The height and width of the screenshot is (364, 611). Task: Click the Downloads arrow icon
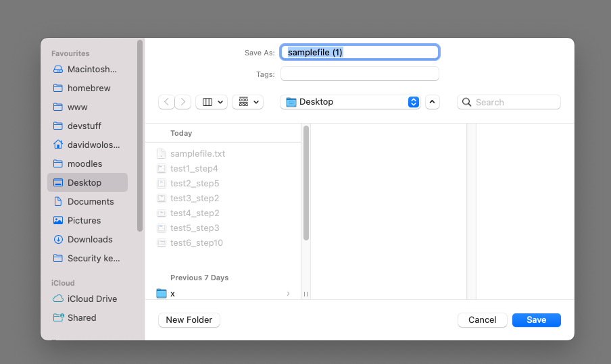pos(58,240)
